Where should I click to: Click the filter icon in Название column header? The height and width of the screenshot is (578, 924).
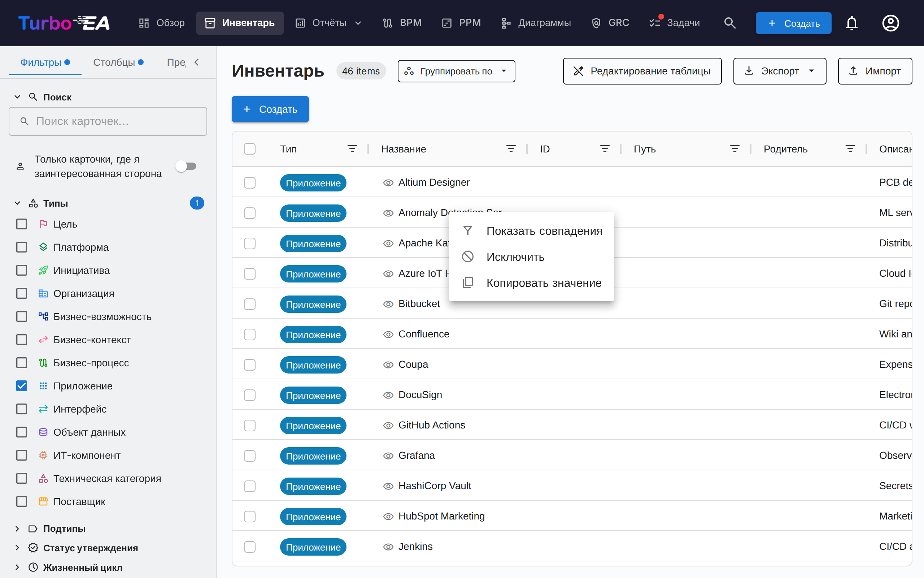(x=511, y=149)
